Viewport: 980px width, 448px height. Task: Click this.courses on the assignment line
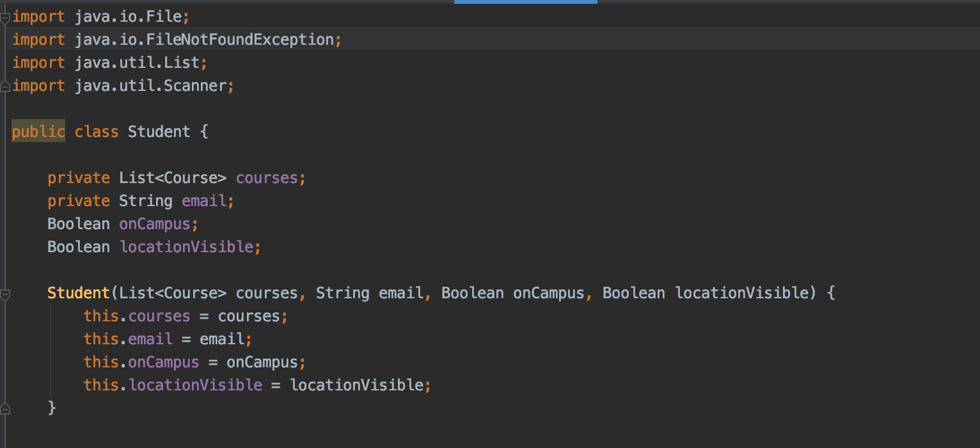tap(137, 316)
